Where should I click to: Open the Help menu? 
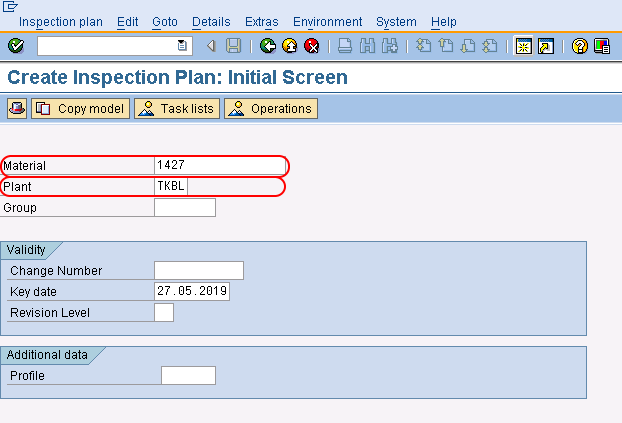(443, 22)
